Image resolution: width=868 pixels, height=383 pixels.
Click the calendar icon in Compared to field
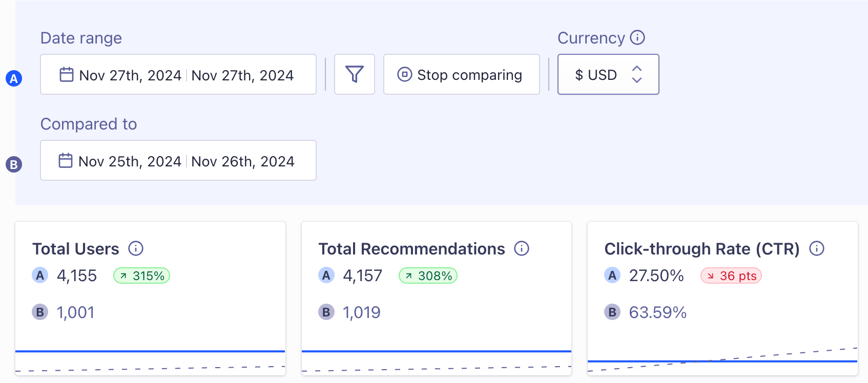[66, 160]
